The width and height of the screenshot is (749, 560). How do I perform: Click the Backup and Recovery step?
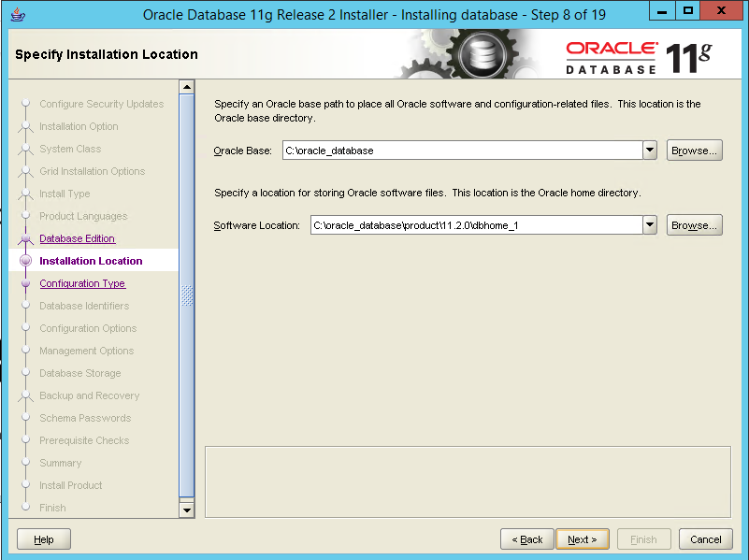coord(90,395)
